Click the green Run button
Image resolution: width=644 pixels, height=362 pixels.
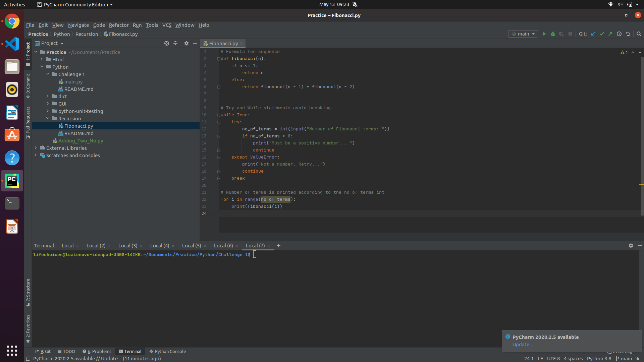(x=544, y=34)
